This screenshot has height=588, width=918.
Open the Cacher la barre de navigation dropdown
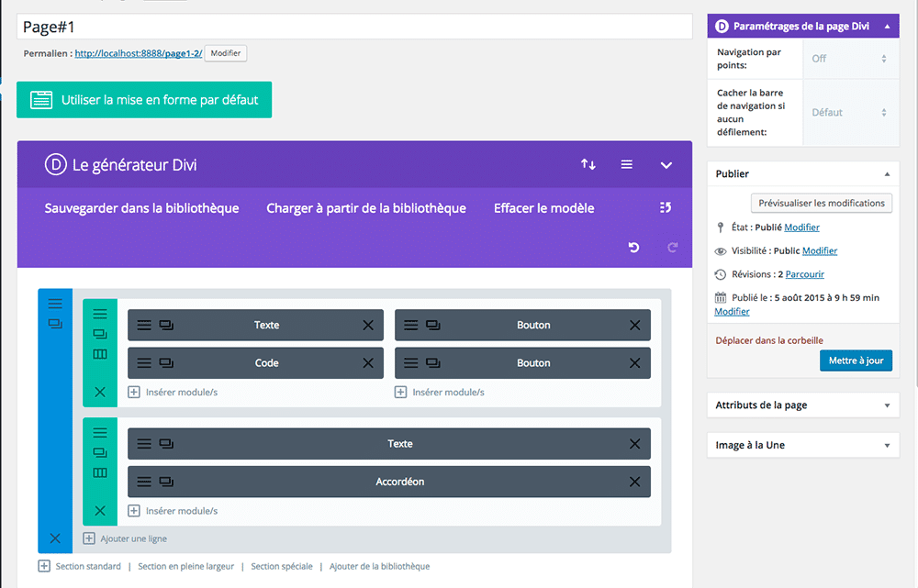point(849,113)
